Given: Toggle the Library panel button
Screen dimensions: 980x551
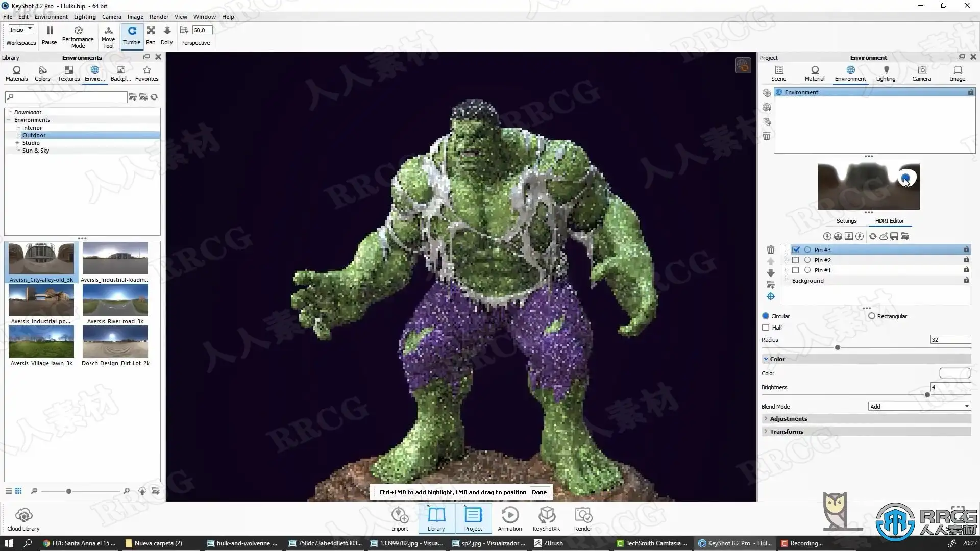Looking at the screenshot, I should pyautogui.click(x=436, y=519).
